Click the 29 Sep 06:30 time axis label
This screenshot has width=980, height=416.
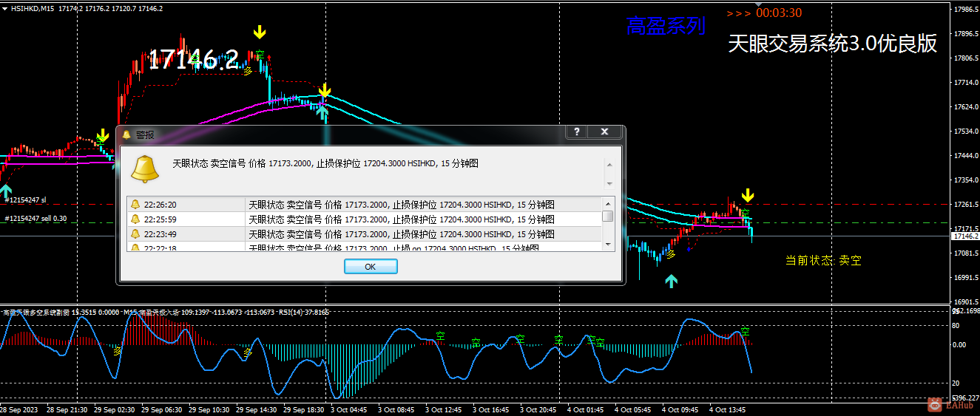tap(162, 409)
